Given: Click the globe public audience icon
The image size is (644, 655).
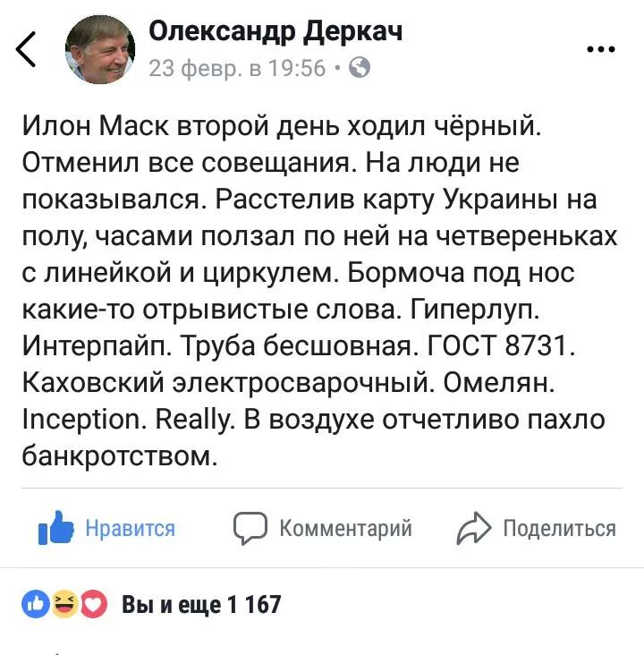Looking at the screenshot, I should pos(358,68).
